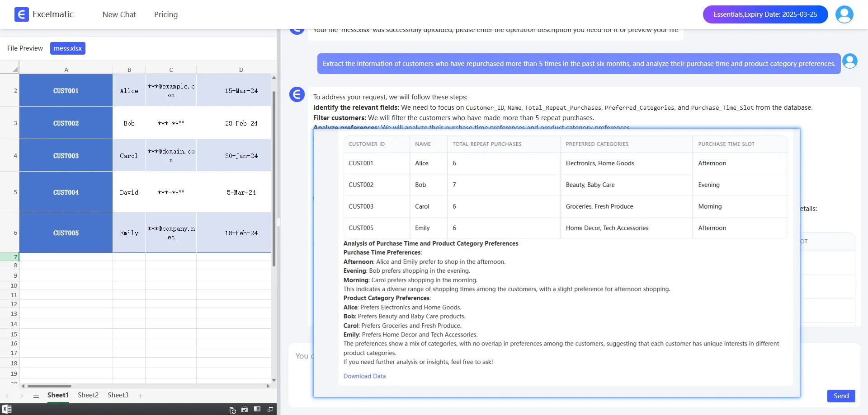Open the all-sheets list hamburger icon
868x415 pixels.
[36, 396]
